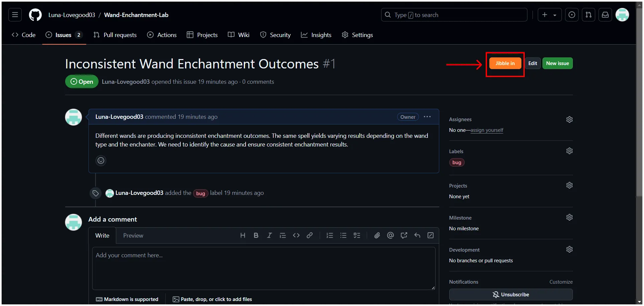Mention a user with the @ icon
Screen dimensions: 644x306
coord(390,236)
